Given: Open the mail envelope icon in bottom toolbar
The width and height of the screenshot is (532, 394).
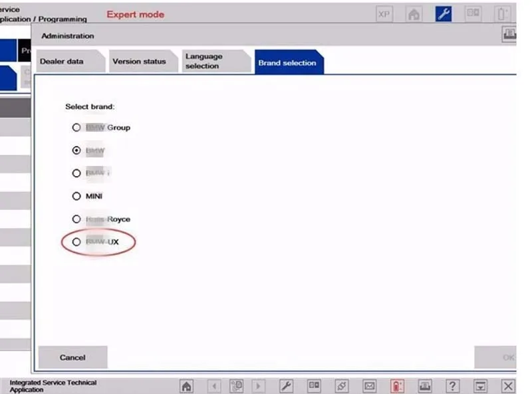Looking at the screenshot, I should coord(370,386).
